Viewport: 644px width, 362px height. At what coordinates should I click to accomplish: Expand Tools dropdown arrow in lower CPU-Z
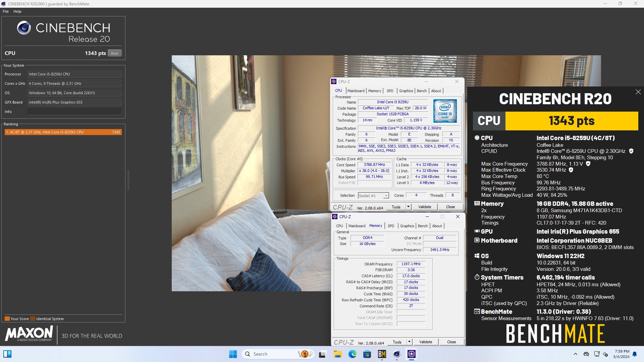409,342
